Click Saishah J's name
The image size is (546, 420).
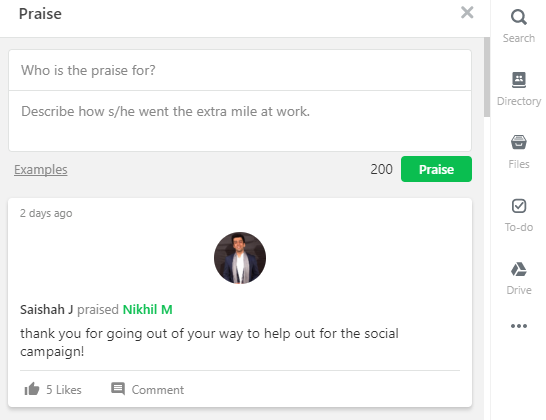click(x=47, y=309)
